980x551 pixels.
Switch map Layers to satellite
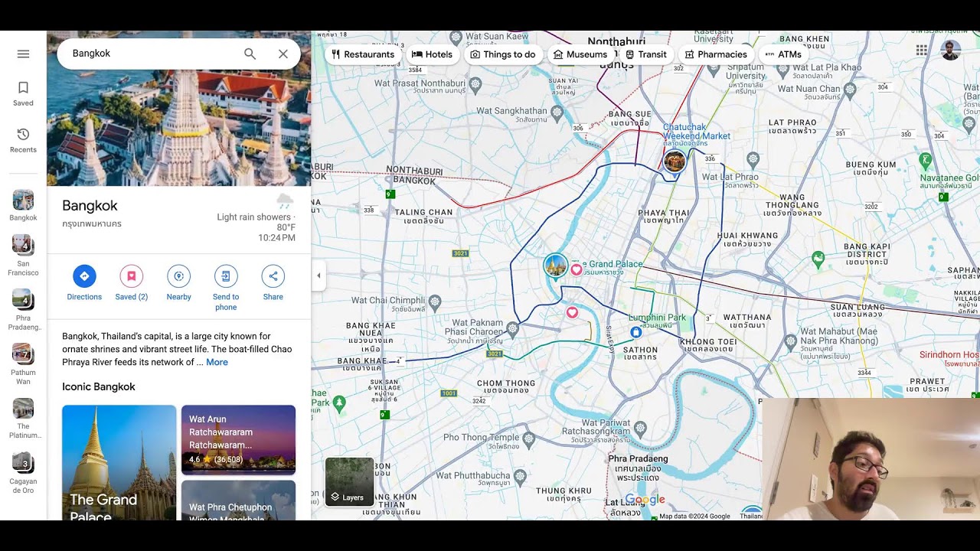350,482
